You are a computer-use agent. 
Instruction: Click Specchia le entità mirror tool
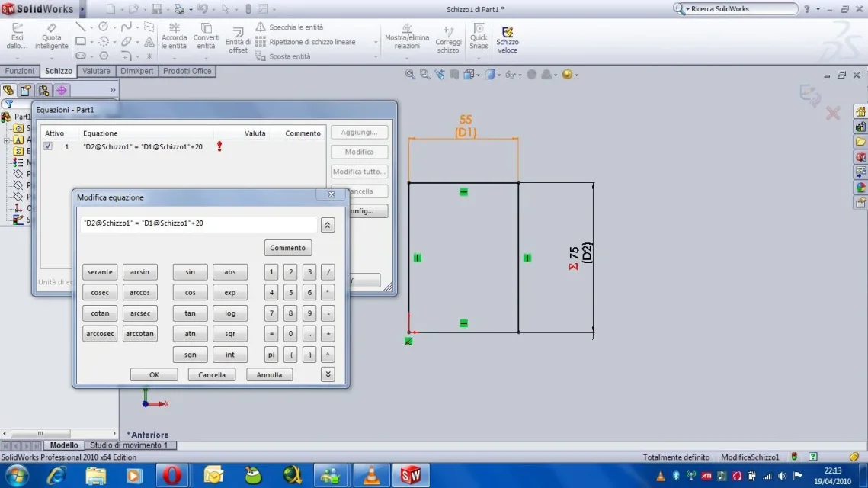pyautogui.click(x=290, y=27)
